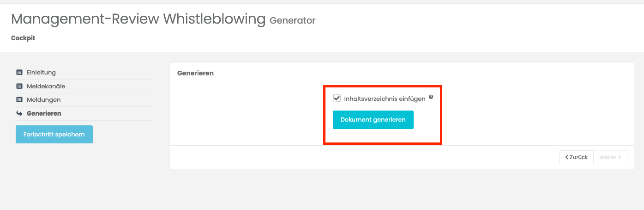Open the Cockpit breadcrumb link
The image size is (644, 210).
click(x=23, y=38)
